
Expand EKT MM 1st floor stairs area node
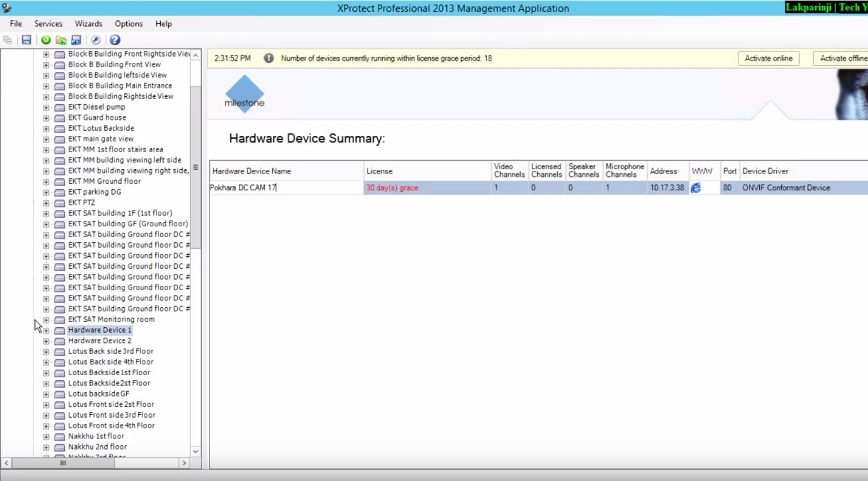coord(46,150)
